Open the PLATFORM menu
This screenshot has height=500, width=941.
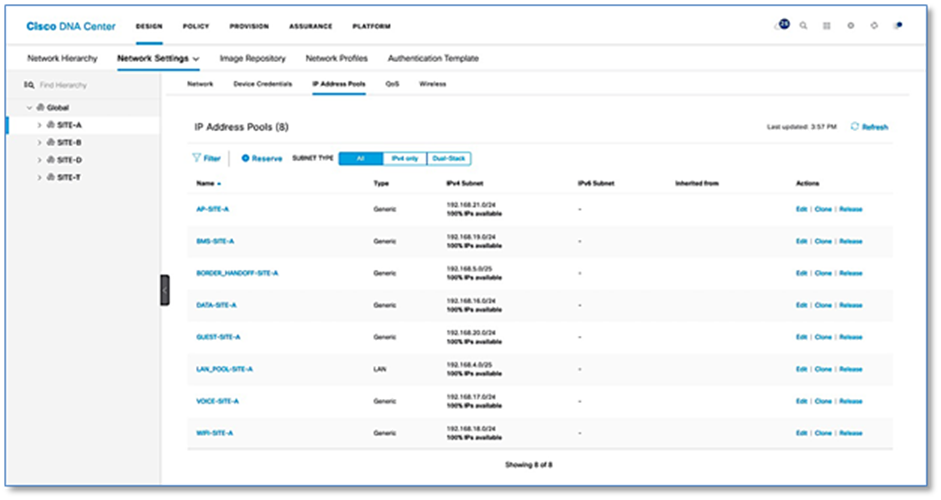pyautogui.click(x=371, y=26)
